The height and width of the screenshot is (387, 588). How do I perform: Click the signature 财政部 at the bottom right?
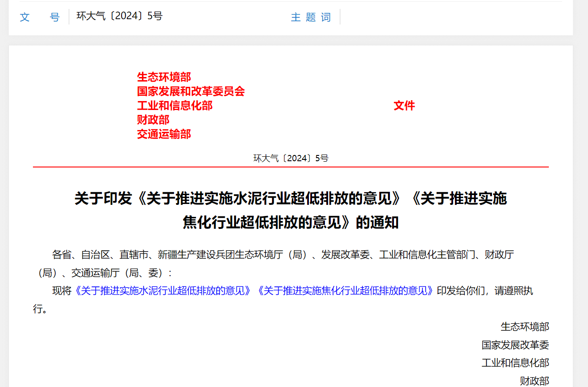535,381
